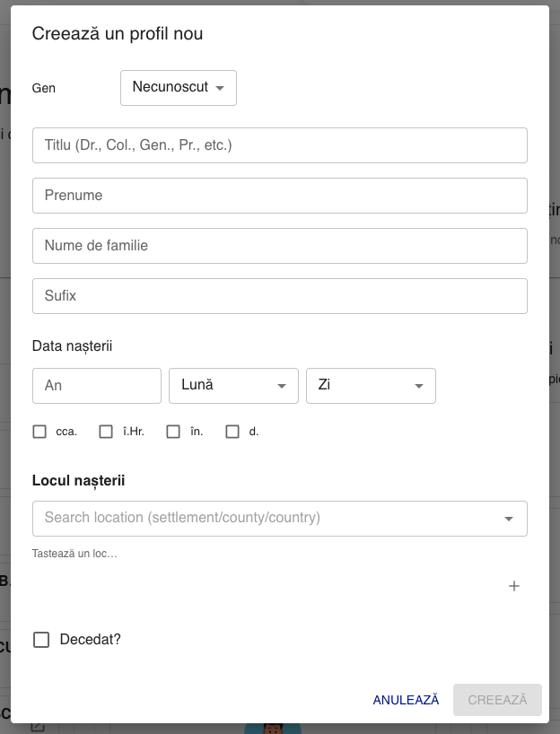Click the Nume de familie field

[x=279, y=245]
